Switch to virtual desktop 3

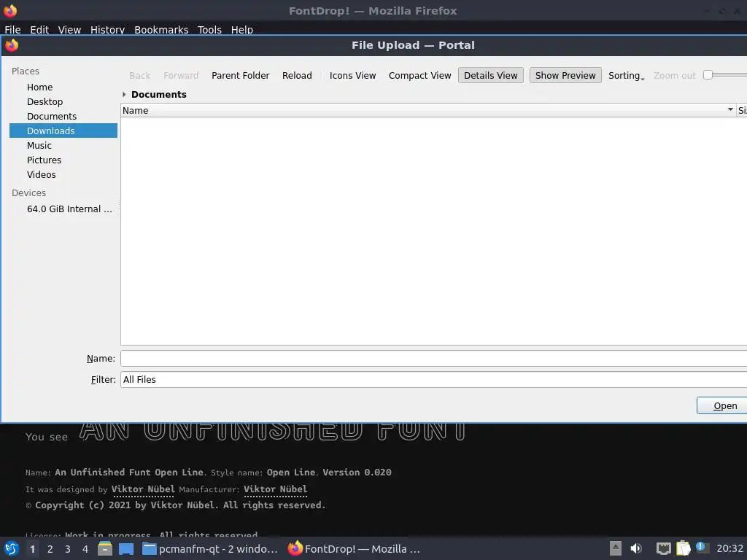68,549
